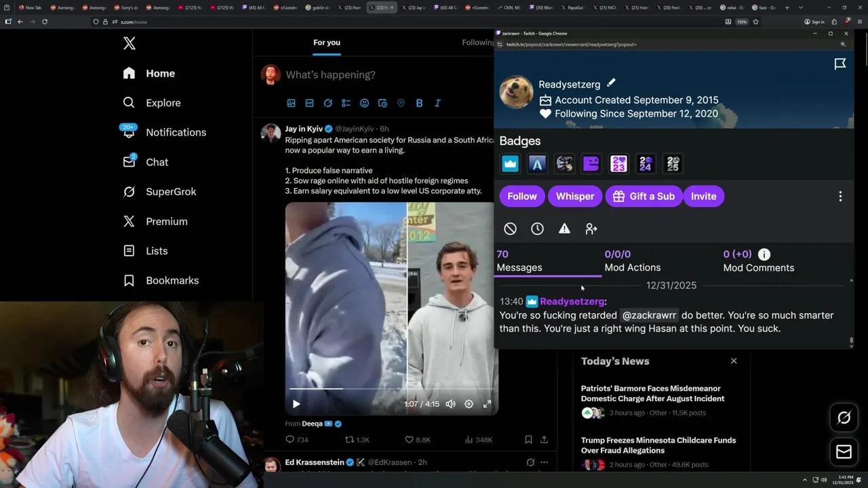868x488 pixels.
Task: Click the 2024 recap badge
Action: [646, 163]
